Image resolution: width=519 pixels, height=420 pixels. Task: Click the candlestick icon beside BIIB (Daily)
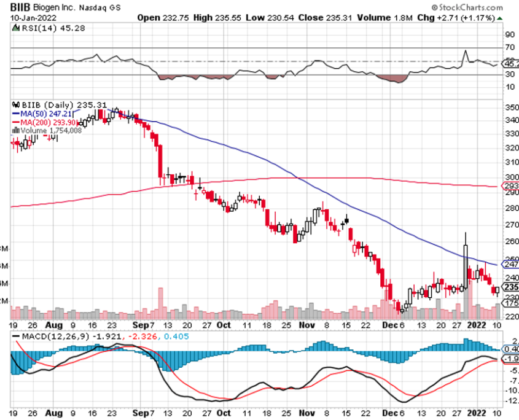(16, 105)
